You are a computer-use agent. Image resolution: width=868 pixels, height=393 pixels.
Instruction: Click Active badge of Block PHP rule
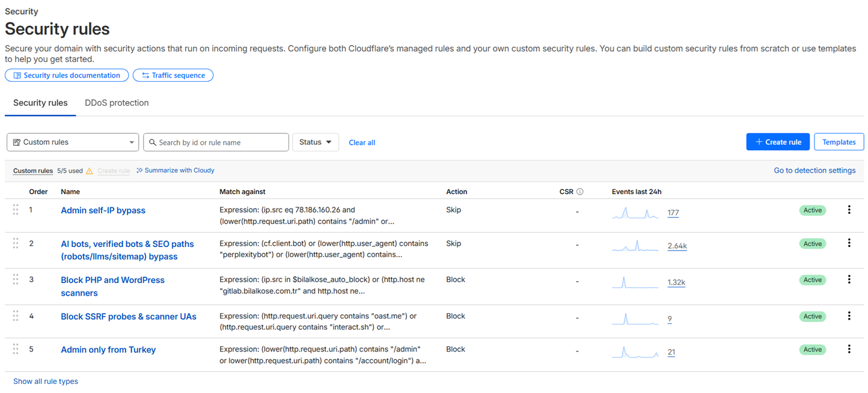point(812,280)
